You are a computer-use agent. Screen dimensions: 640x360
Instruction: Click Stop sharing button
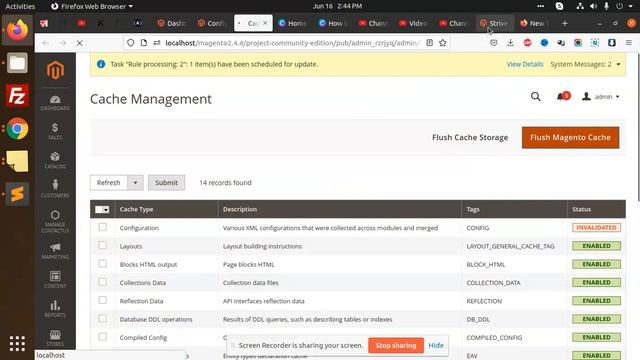pyautogui.click(x=396, y=345)
